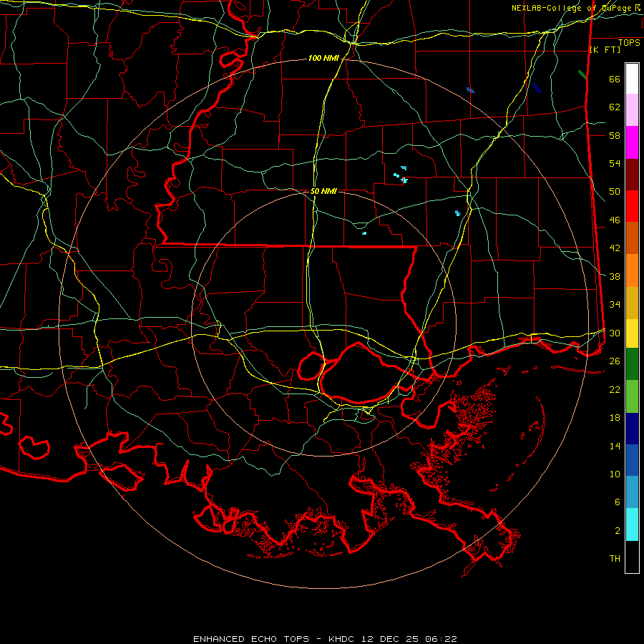
Task: Click the "14" legend value
Action: point(615,446)
